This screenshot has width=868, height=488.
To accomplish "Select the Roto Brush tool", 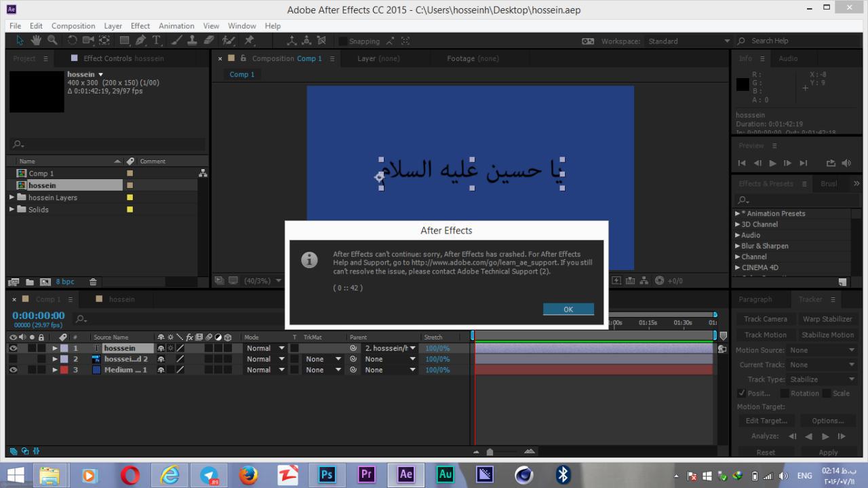I will 229,41.
